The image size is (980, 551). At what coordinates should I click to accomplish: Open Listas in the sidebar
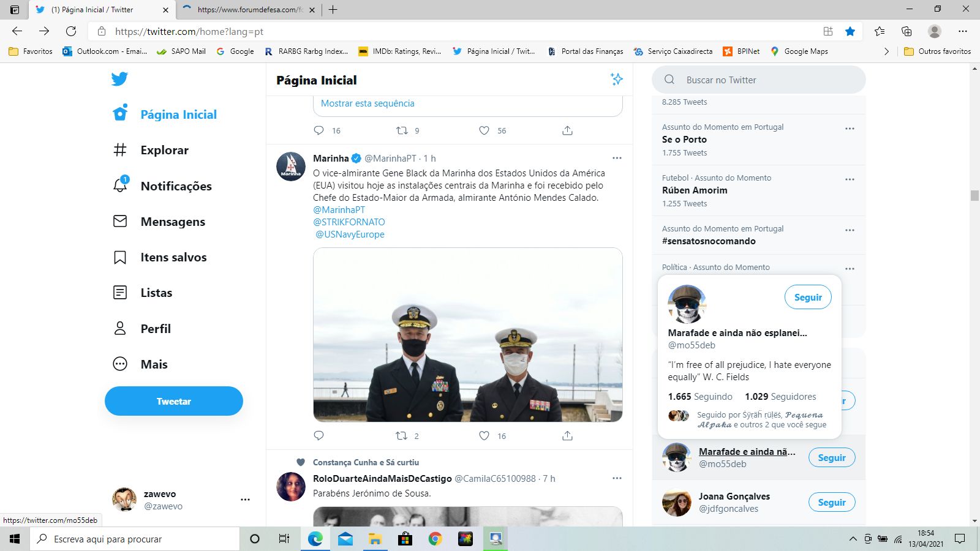(x=143, y=293)
